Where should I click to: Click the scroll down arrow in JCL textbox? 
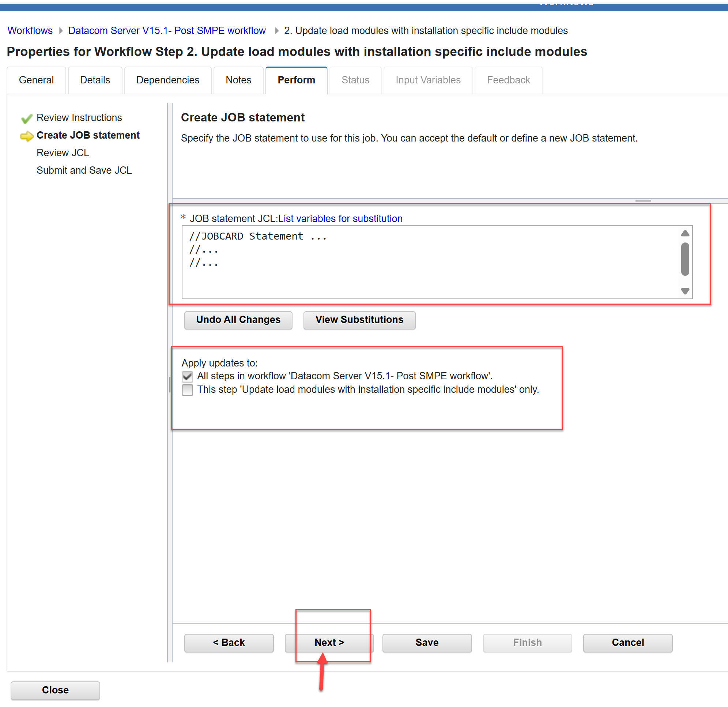(684, 291)
